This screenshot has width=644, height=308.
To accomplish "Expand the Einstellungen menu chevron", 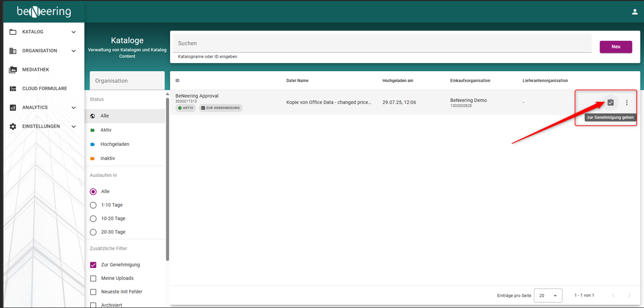I will click(74, 127).
